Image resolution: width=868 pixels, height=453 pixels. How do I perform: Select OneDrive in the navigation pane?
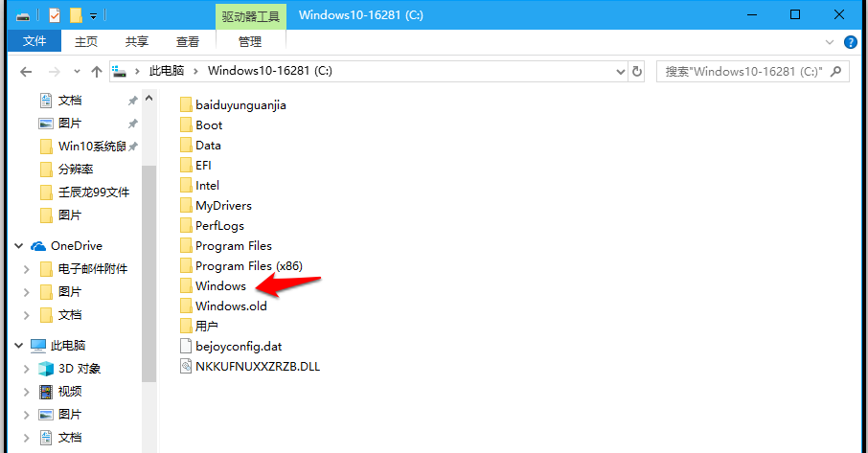tap(77, 245)
